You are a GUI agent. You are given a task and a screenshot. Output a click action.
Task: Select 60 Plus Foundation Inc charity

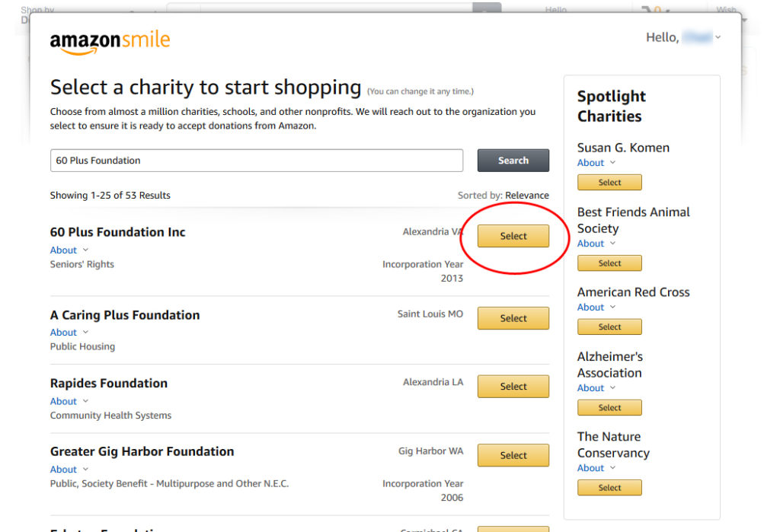pos(513,236)
